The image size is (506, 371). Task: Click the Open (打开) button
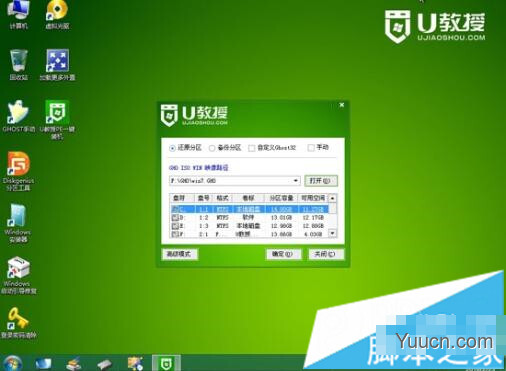(321, 181)
